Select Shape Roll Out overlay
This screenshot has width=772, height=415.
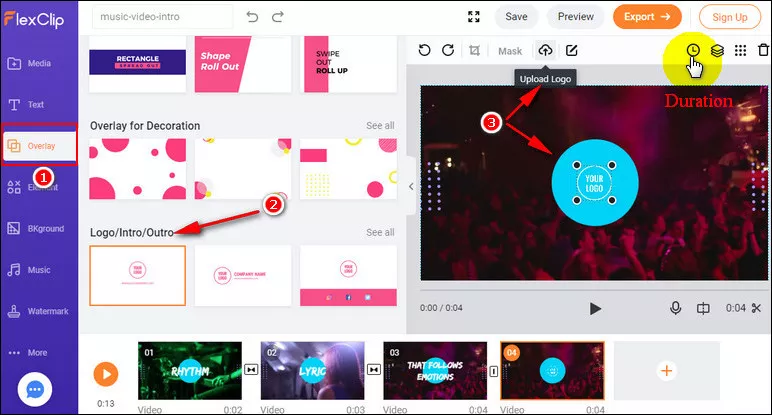[x=243, y=64]
